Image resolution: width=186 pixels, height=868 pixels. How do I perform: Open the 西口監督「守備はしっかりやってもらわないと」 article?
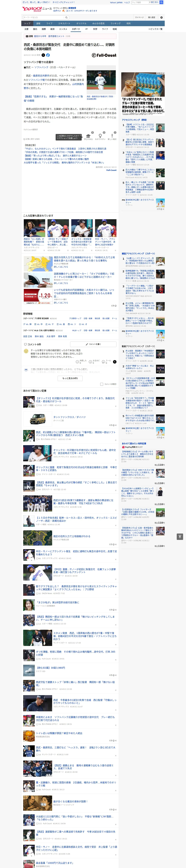84,701
